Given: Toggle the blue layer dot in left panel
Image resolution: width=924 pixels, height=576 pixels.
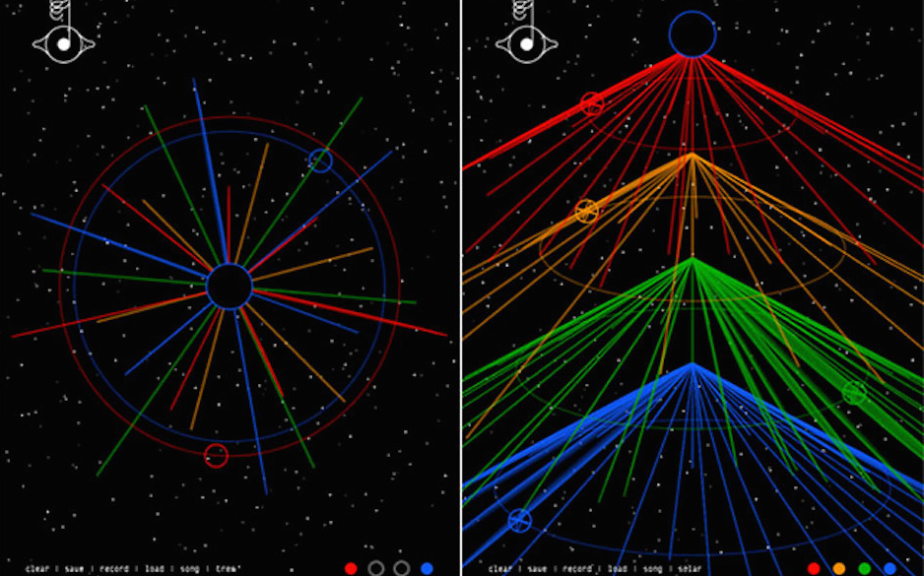Looking at the screenshot, I should (x=427, y=568).
